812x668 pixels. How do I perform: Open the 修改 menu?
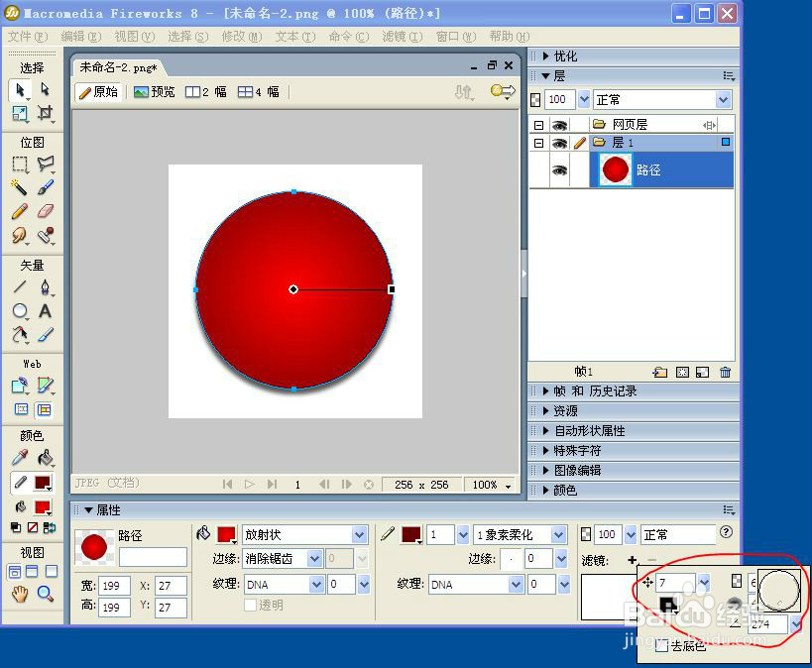[242, 37]
